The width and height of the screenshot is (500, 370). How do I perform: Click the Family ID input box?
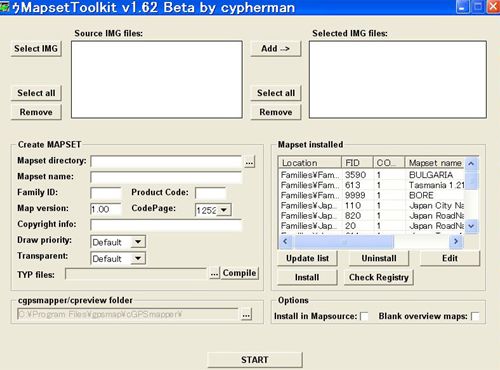tap(106, 193)
